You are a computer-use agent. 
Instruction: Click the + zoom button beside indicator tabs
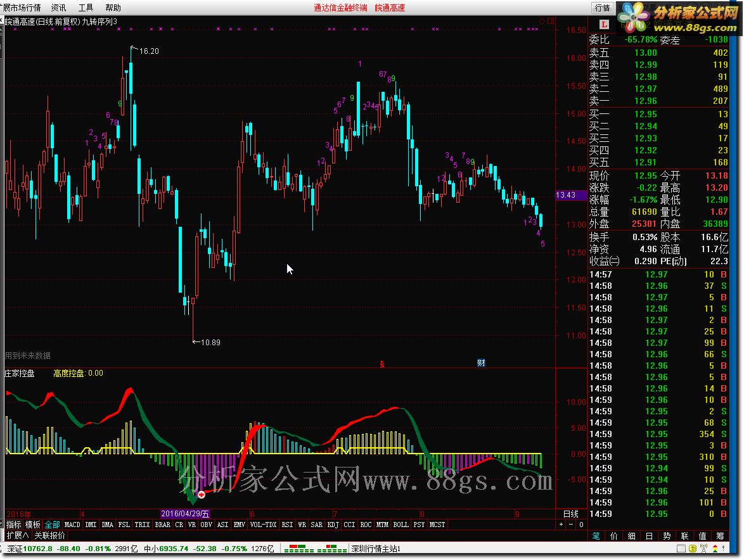coord(561,525)
